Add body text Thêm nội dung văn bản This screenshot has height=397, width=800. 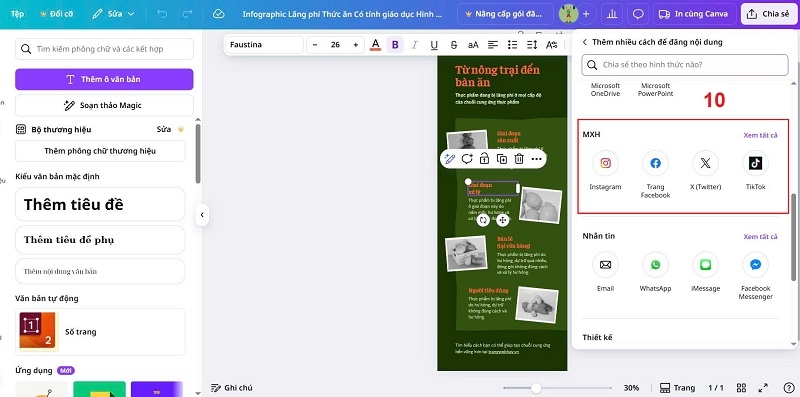tap(100, 271)
